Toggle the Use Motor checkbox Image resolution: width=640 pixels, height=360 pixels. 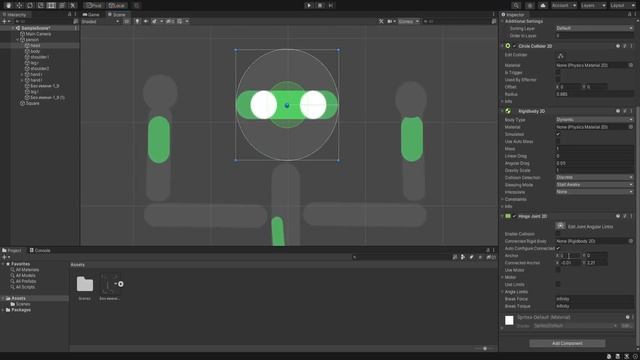coord(558,270)
